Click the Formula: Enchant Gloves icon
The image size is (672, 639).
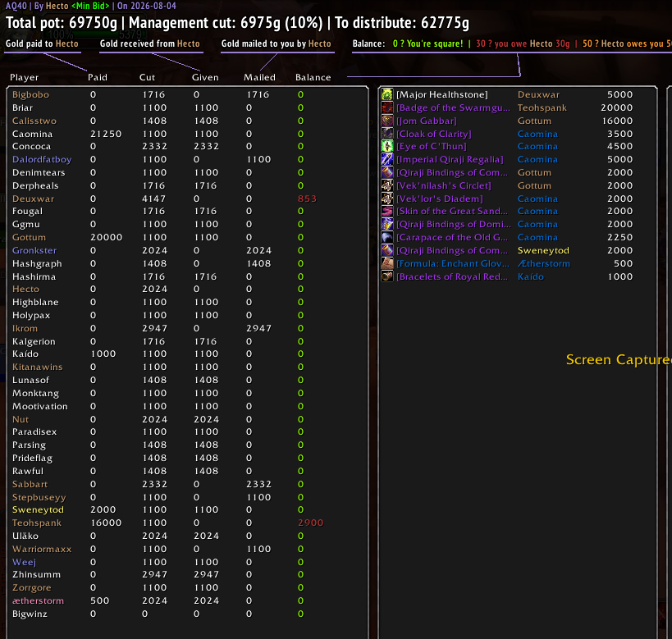coord(387,263)
